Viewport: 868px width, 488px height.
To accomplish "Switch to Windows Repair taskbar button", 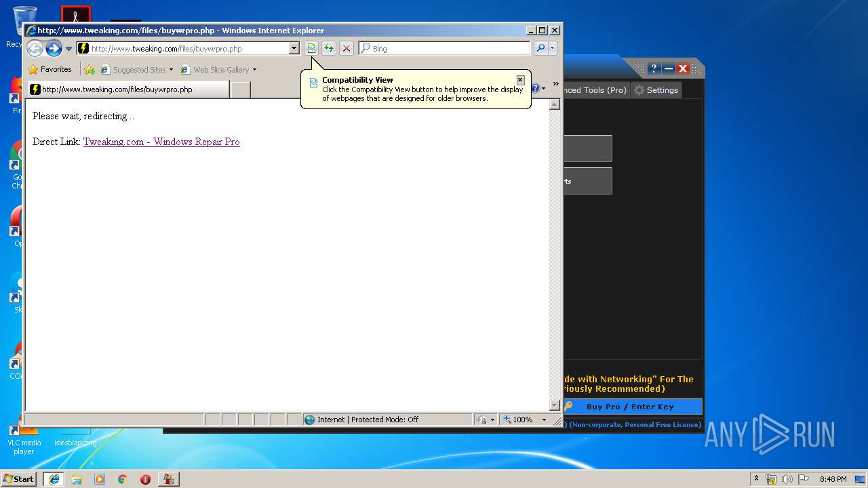I will tap(169, 479).
